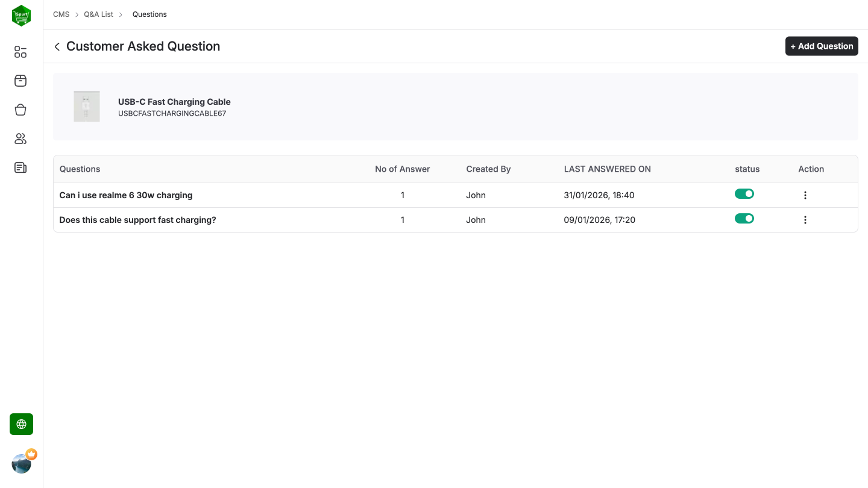The image size is (868, 488).
Task: Select the Questions breadcrumb item
Action: pyautogui.click(x=149, y=14)
